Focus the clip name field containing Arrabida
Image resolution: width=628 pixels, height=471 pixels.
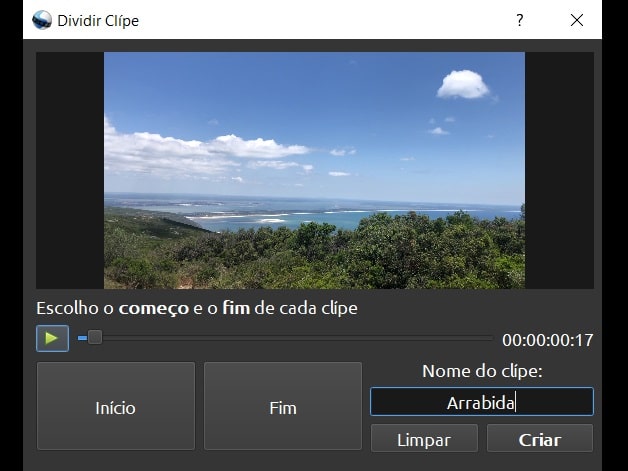pyautogui.click(x=481, y=403)
